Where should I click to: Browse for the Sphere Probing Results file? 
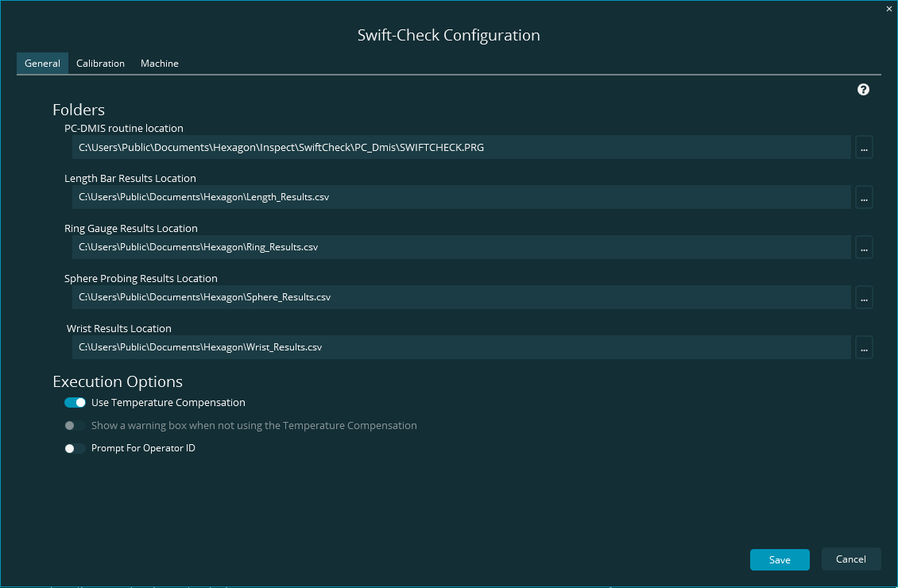click(x=864, y=297)
